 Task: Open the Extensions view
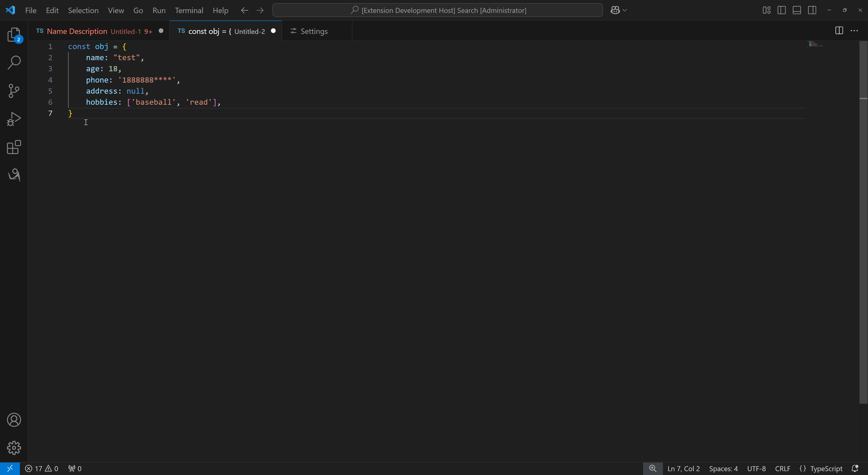coord(14,147)
